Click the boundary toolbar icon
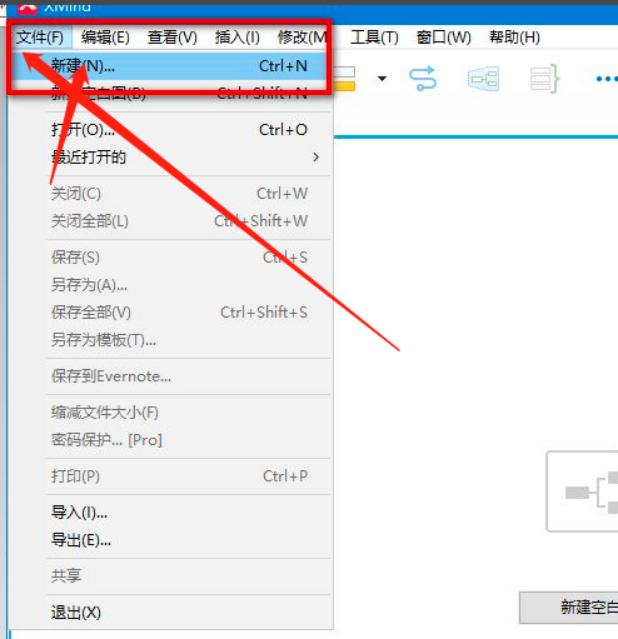 point(483,79)
